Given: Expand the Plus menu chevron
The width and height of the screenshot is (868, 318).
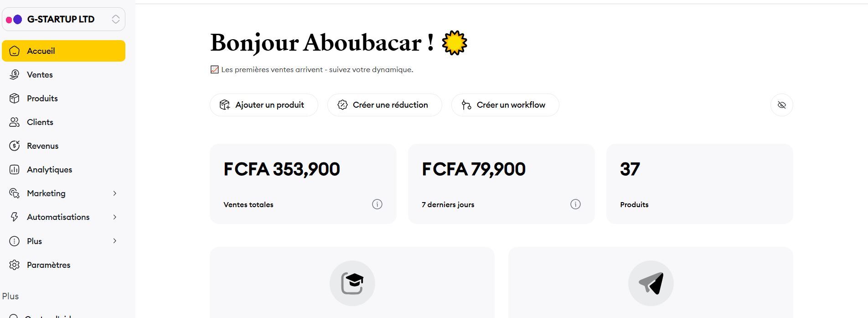Looking at the screenshot, I should tap(115, 241).
